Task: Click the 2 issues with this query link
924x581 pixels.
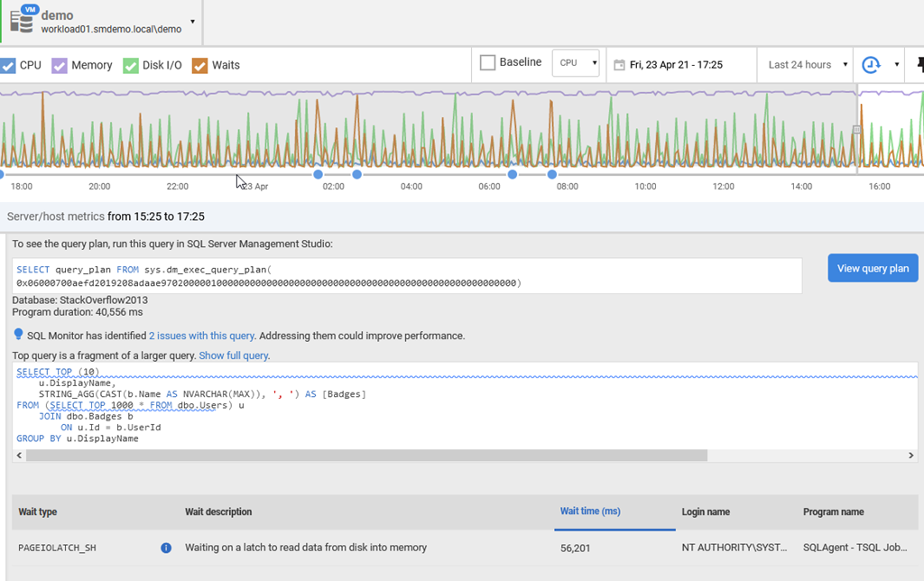Action: click(201, 336)
